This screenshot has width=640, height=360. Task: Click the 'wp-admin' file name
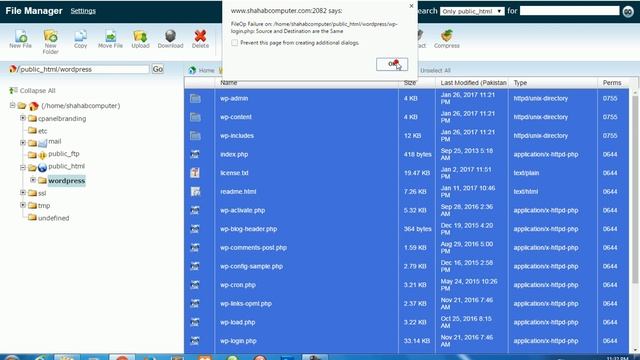[x=234, y=98]
